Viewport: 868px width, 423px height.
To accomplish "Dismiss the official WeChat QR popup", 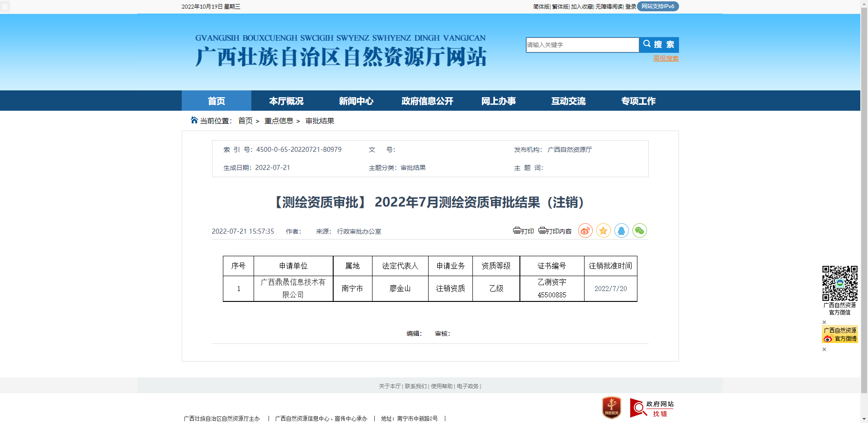I will point(825,322).
